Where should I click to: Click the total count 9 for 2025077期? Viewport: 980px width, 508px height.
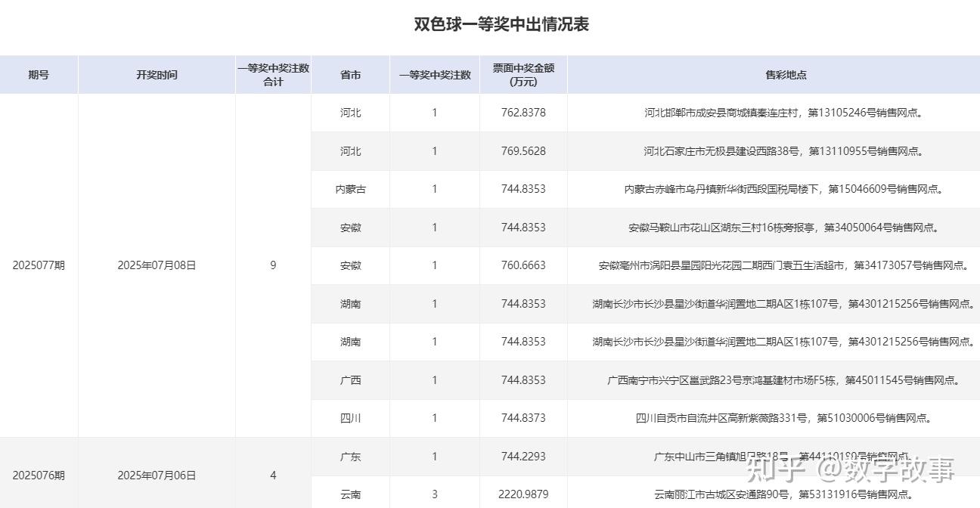pos(273,265)
